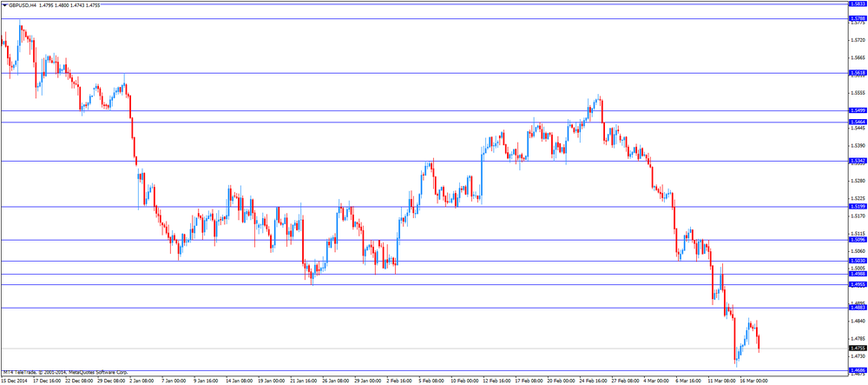Viewport: 868px width, 385px height.
Task: Click the 1.4730 price scale value
Action: (857, 356)
